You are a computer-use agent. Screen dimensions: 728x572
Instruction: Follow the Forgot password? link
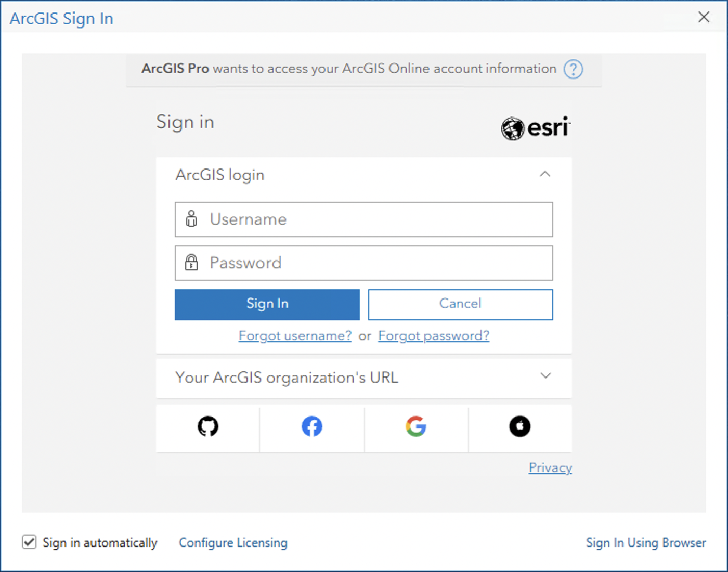pyautogui.click(x=434, y=336)
